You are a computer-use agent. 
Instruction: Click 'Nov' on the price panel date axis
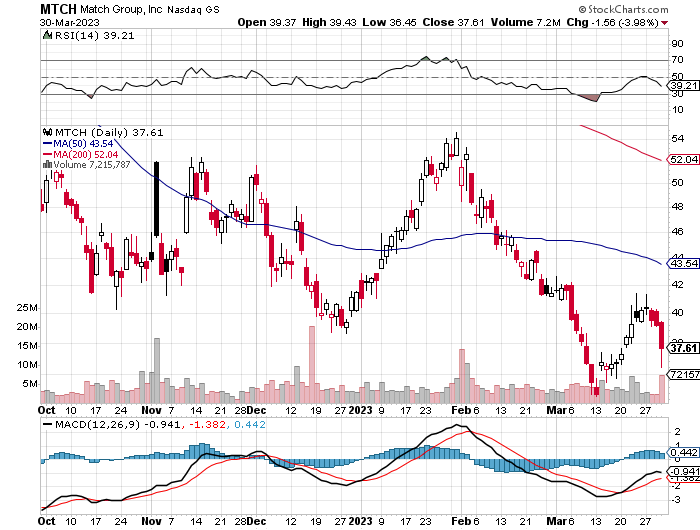pyautogui.click(x=151, y=410)
